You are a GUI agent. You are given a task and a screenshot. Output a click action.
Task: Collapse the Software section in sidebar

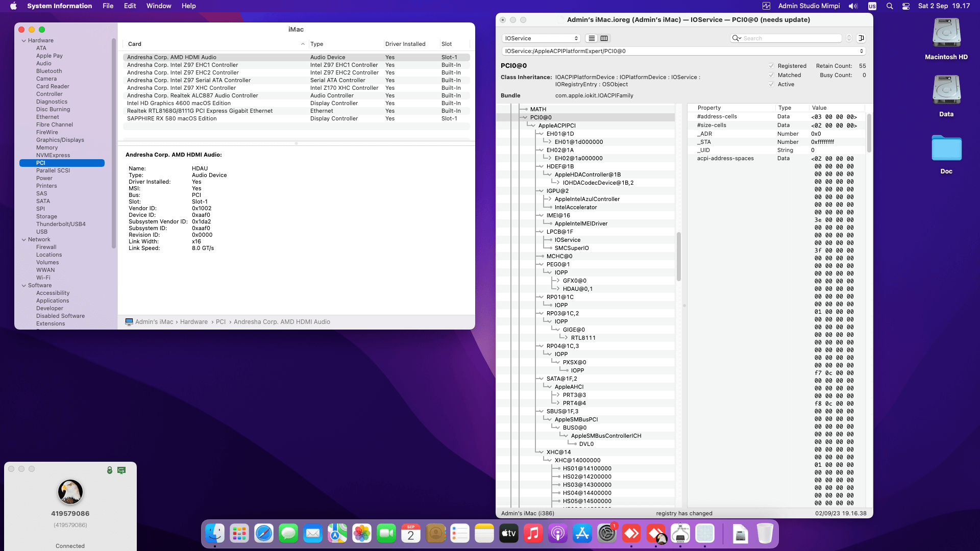click(24, 285)
